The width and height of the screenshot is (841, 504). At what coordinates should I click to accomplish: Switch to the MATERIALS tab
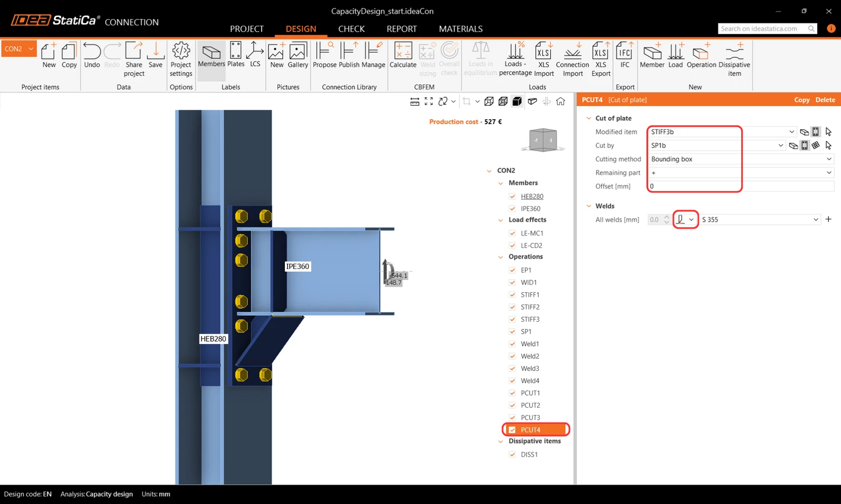click(x=461, y=29)
